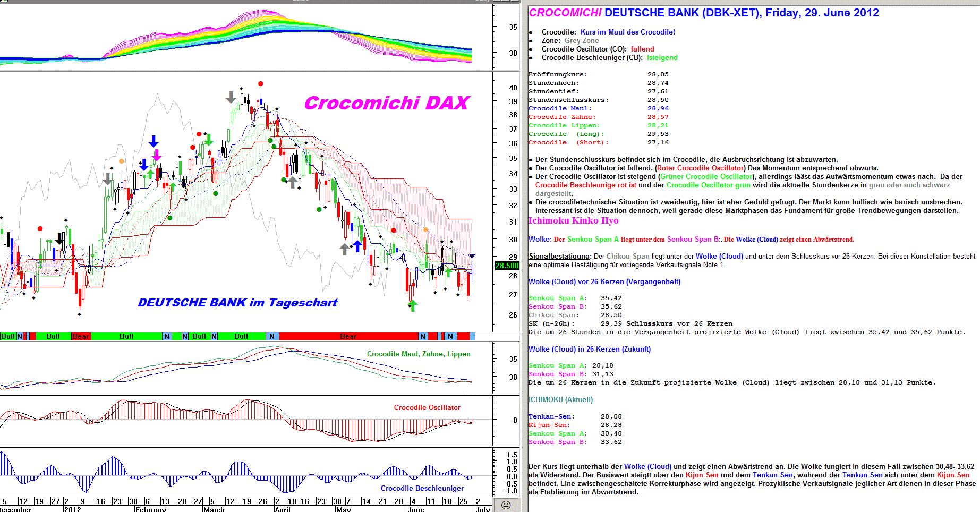Click the black down arrow in December
The height and width of the screenshot is (512, 980).
59,238
